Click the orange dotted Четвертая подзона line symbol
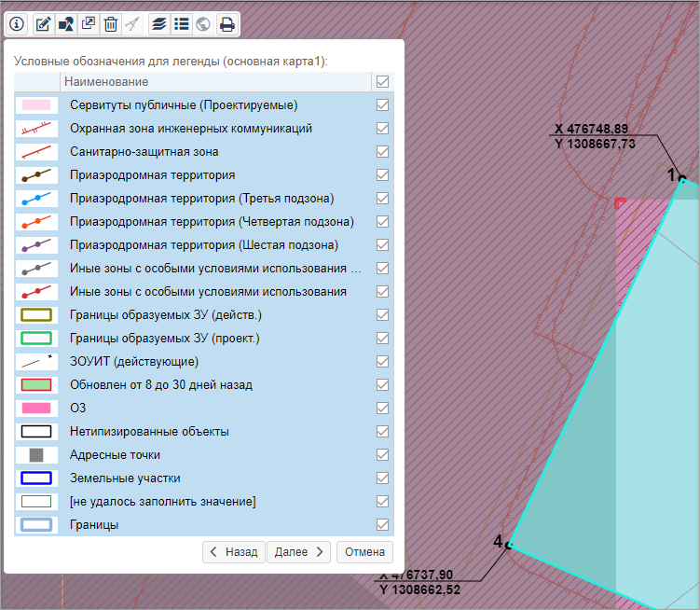Image resolution: width=700 pixels, height=610 pixels. (x=36, y=222)
